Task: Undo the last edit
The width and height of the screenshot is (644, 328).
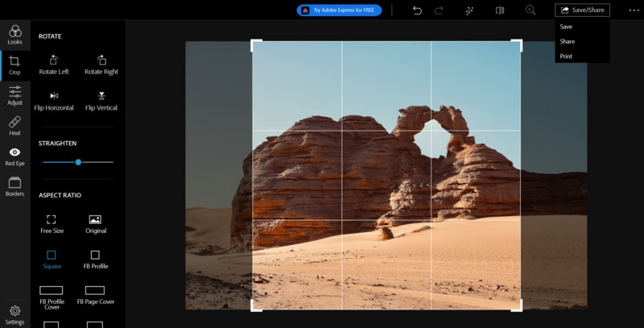Action: (417, 10)
